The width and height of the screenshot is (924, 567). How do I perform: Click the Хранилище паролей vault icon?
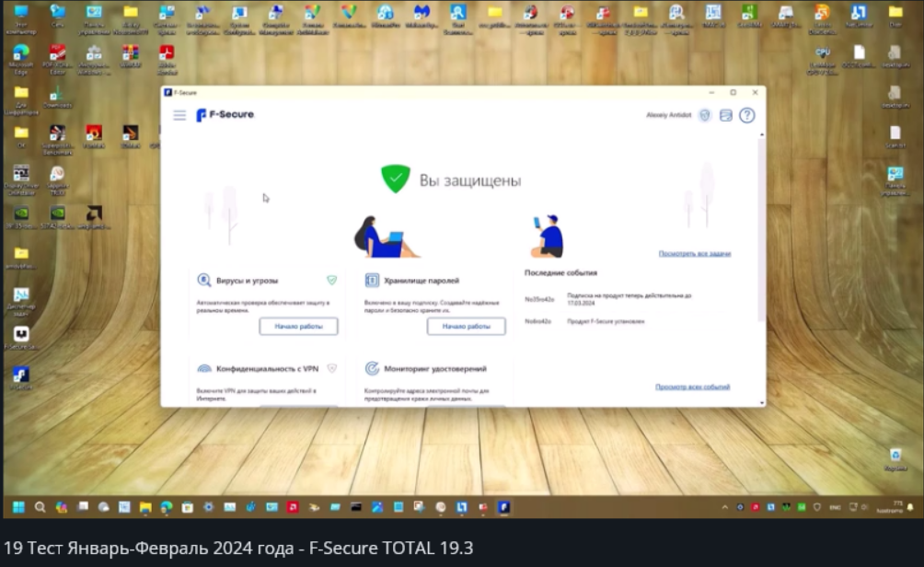coord(372,280)
